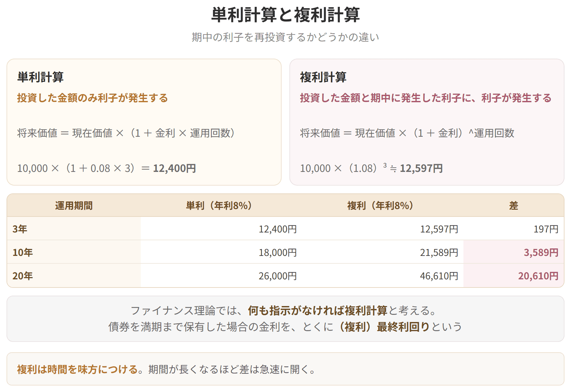
Task: Click the 差 column header
Action: (x=514, y=206)
